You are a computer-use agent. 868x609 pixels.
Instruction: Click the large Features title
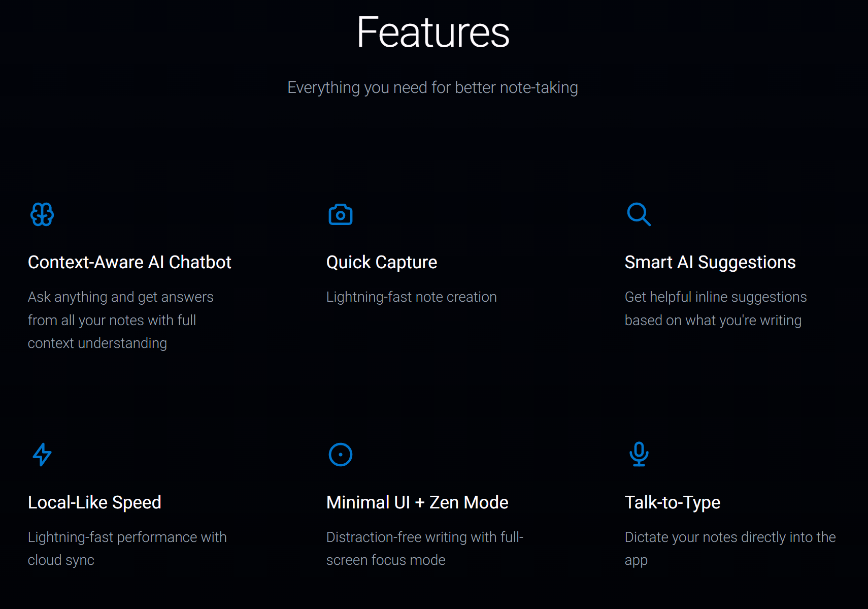point(433,33)
